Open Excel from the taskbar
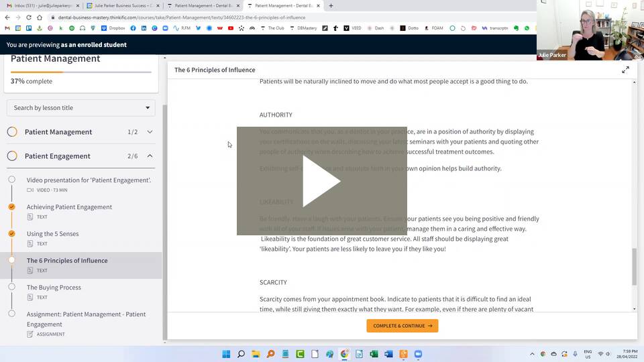Screen dimensions: 644x362 374,354
